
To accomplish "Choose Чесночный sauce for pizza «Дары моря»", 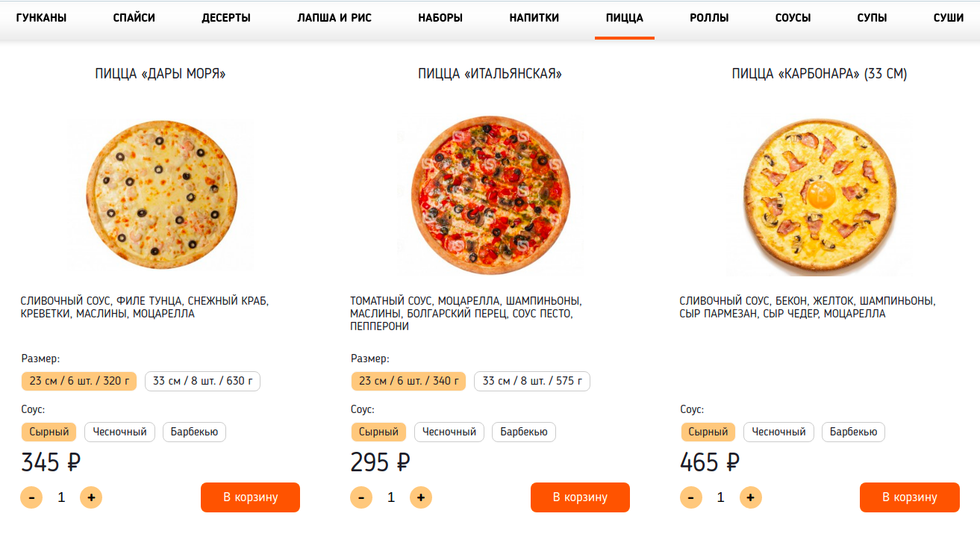I will pos(119,432).
